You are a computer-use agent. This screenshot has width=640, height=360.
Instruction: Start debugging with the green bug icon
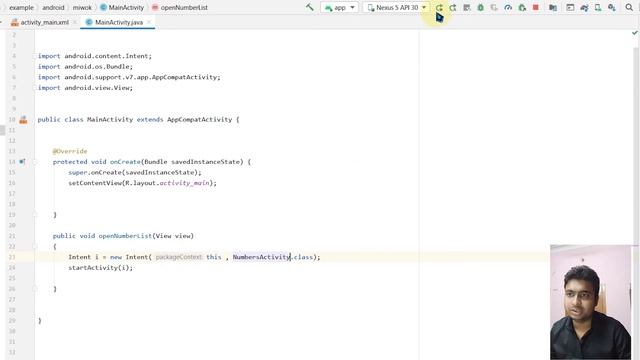(x=481, y=7)
